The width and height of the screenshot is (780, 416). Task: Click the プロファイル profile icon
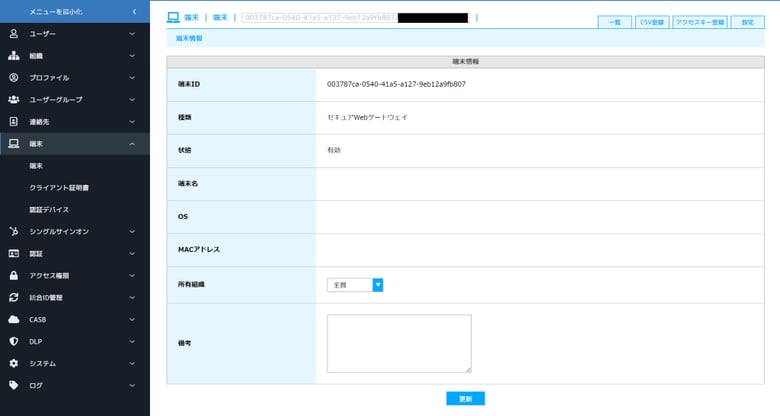tap(14, 78)
